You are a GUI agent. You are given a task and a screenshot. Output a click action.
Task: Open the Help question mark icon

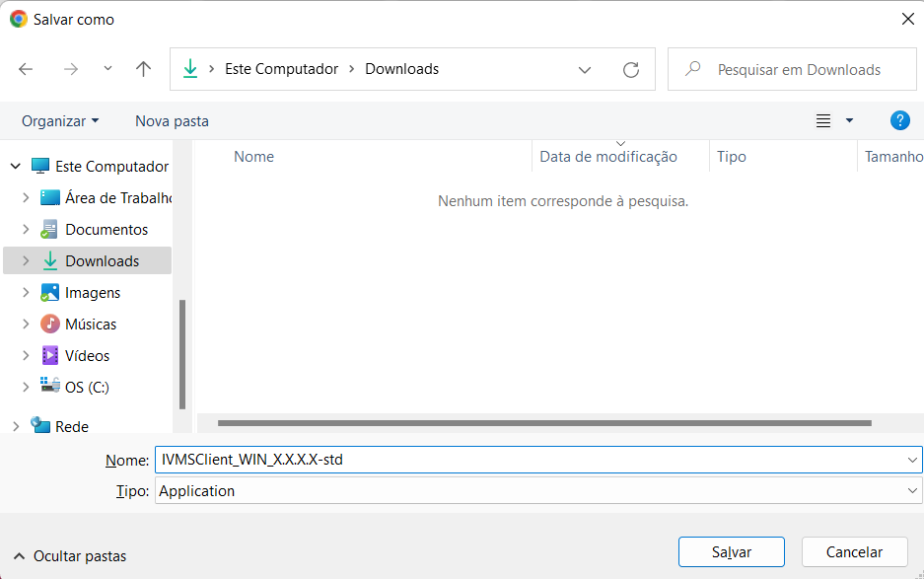(899, 120)
